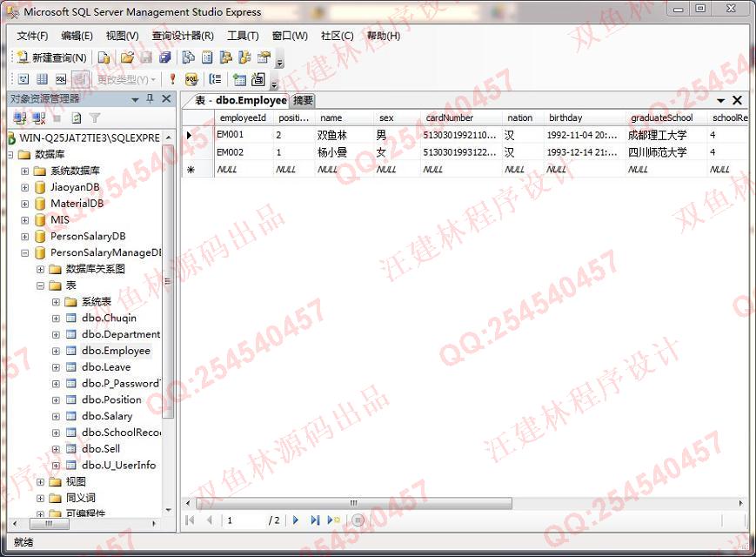Image resolution: width=756 pixels, height=557 pixels.
Task: Execute SQL with the red exclamation icon
Action: [172, 78]
